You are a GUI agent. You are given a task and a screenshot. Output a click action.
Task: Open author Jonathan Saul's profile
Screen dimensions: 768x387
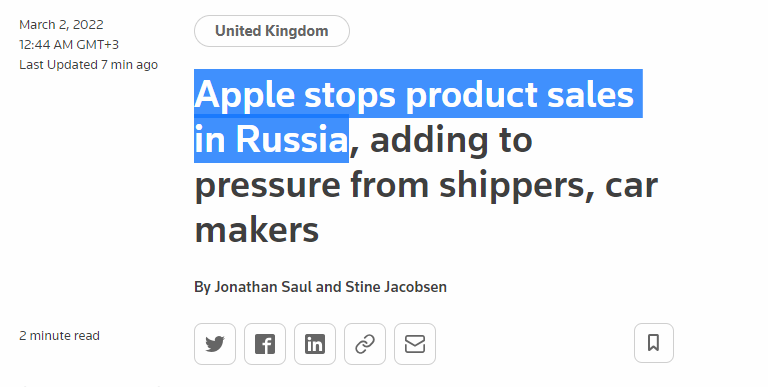(x=263, y=287)
